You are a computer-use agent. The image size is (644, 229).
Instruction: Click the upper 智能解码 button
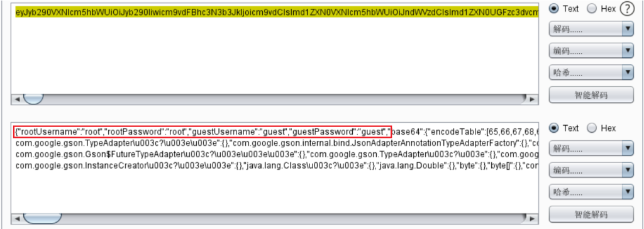coord(591,95)
